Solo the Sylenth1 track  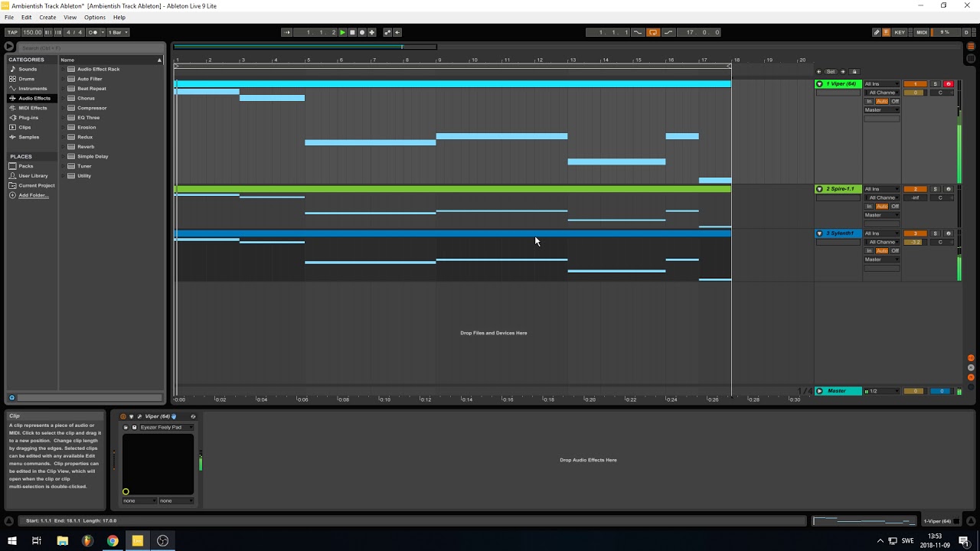tap(935, 233)
